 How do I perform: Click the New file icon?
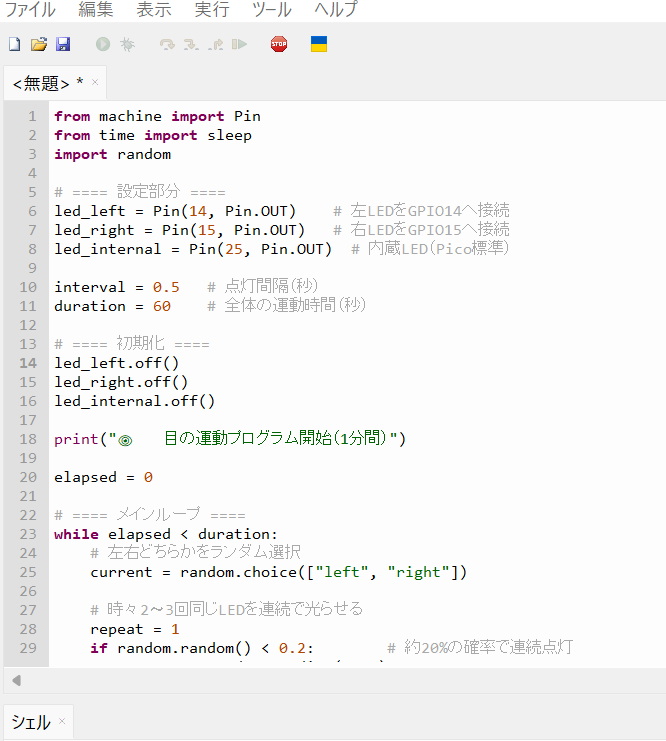[x=14, y=44]
